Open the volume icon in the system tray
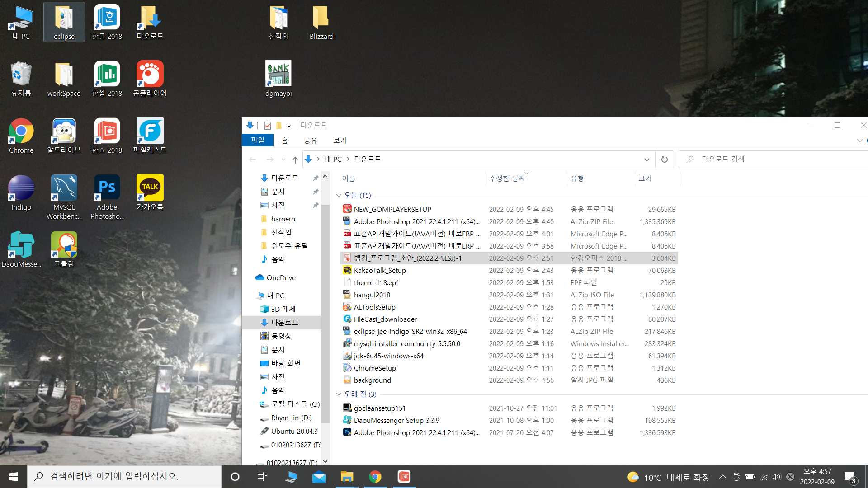Image resolution: width=868 pixels, height=488 pixels. tap(776, 477)
